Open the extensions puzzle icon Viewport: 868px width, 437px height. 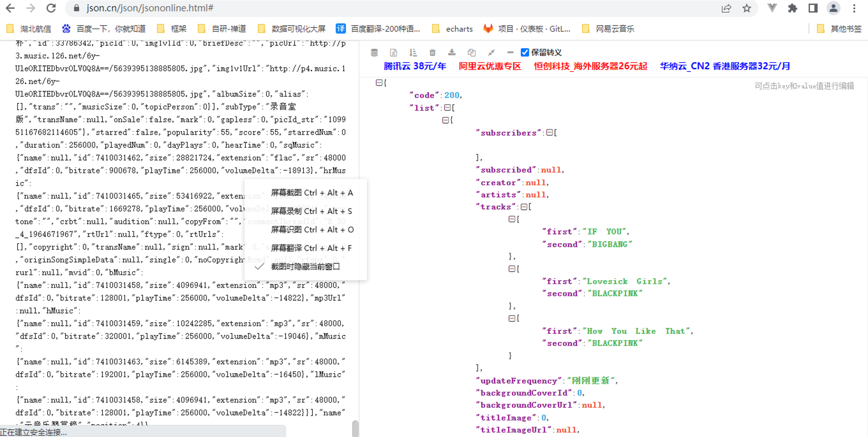pos(792,8)
